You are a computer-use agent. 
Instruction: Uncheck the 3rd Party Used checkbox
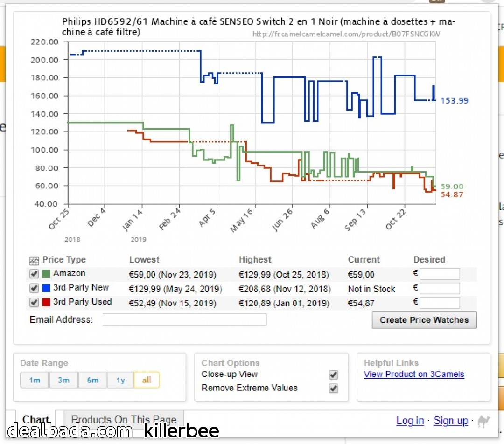(x=34, y=302)
